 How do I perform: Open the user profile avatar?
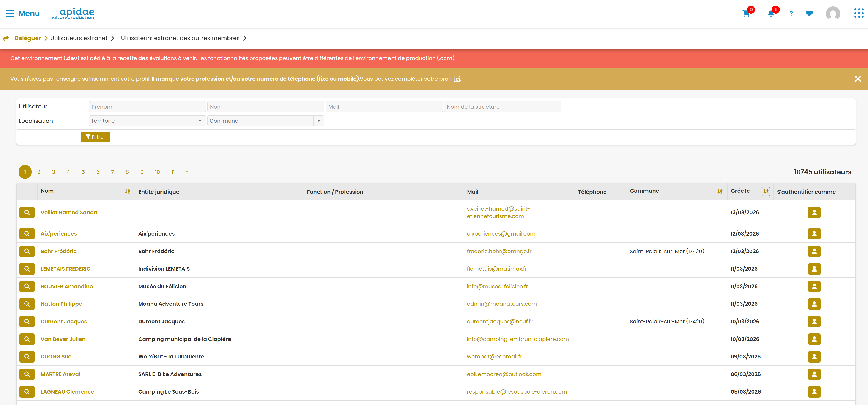pyautogui.click(x=833, y=14)
